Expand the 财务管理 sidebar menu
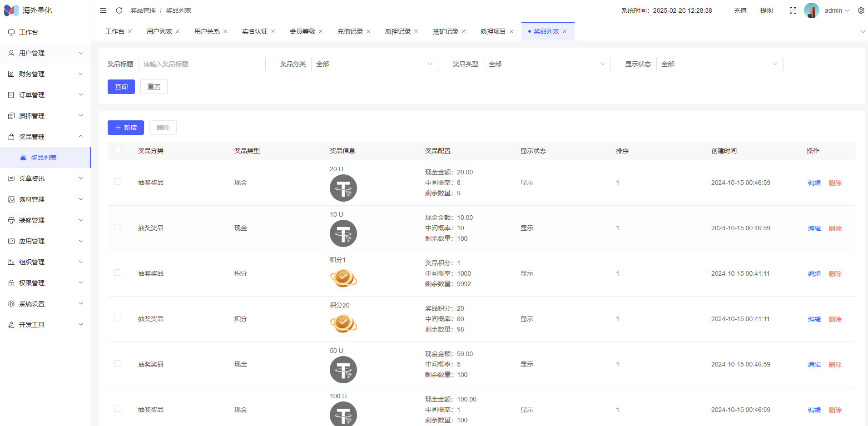This screenshot has height=426, width=868. pyautogui.click(x=45, y=74)
